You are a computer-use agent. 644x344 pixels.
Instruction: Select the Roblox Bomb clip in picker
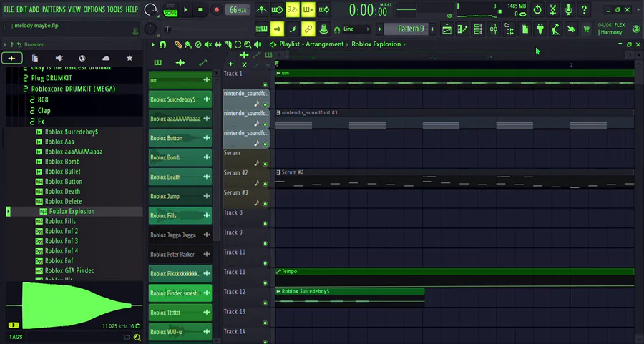(180, 157)
